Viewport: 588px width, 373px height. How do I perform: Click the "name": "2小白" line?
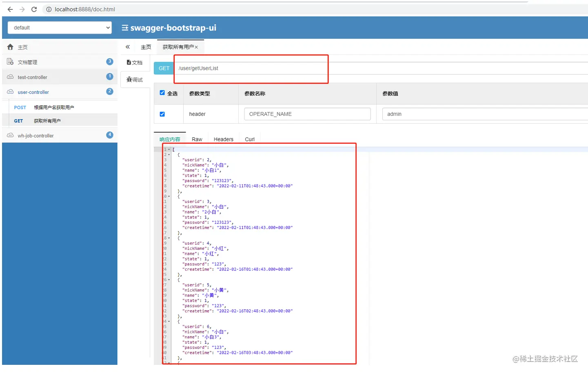click(x=202, y=212)
